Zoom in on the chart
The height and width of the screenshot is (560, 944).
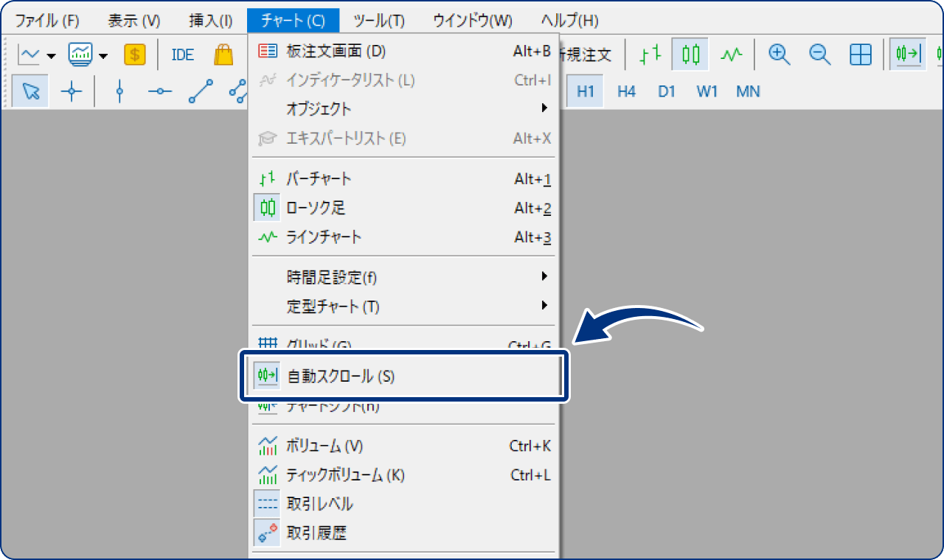click(x=778, y=54)
